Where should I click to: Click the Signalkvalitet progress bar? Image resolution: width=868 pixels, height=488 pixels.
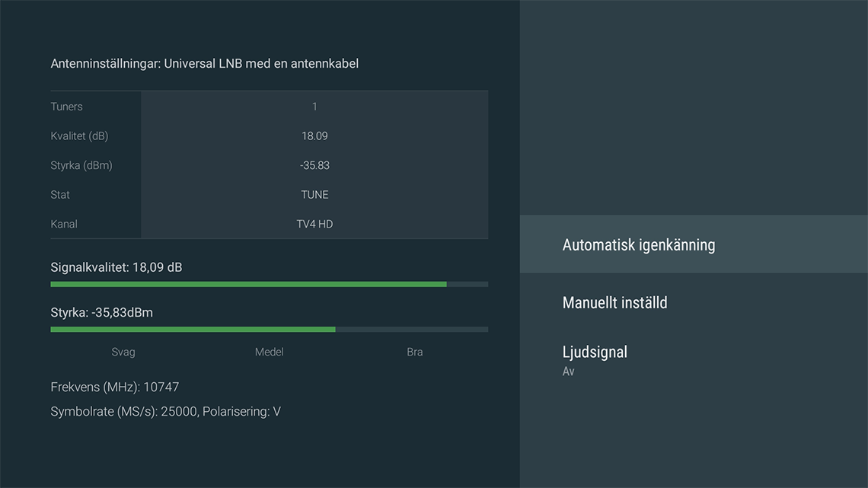click(x=269, y=284)
